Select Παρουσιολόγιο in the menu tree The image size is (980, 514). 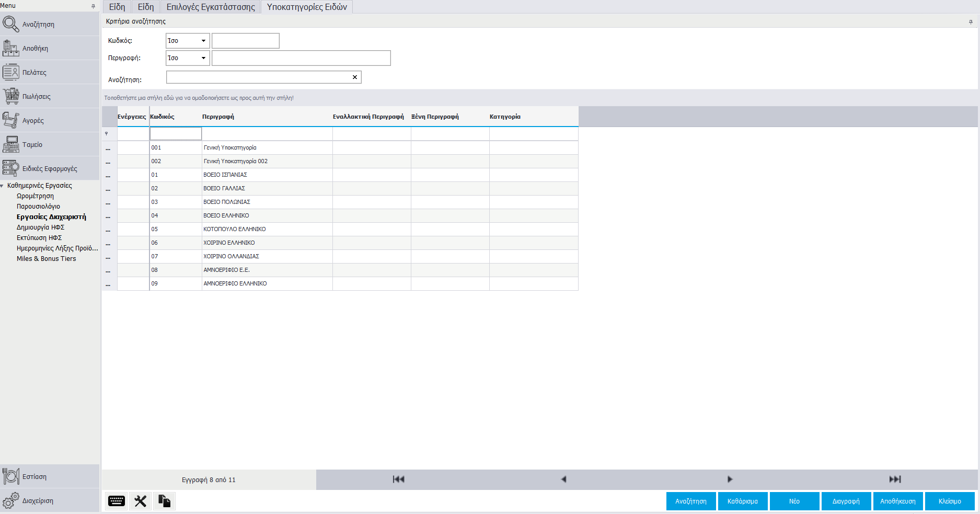38,207
